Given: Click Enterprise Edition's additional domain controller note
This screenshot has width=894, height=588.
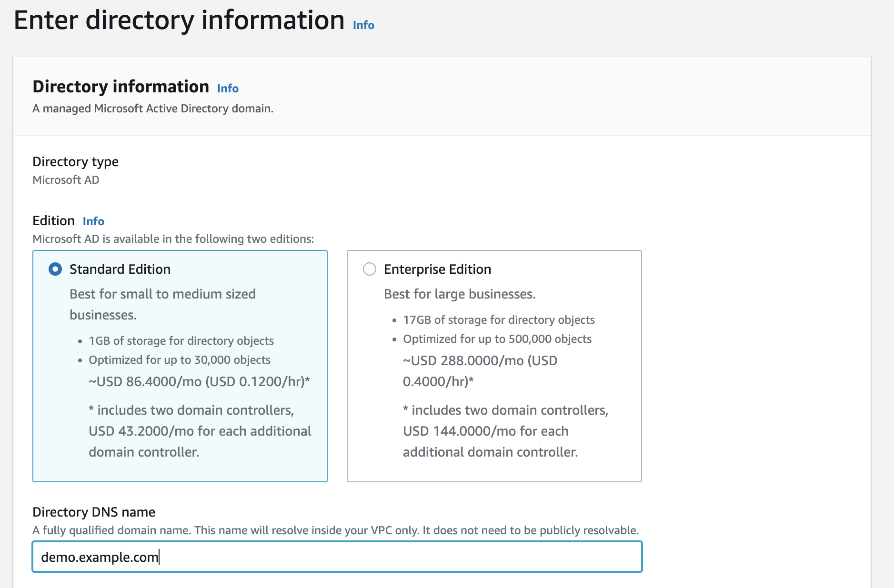Looking at the screenshot, I should 505,431.
